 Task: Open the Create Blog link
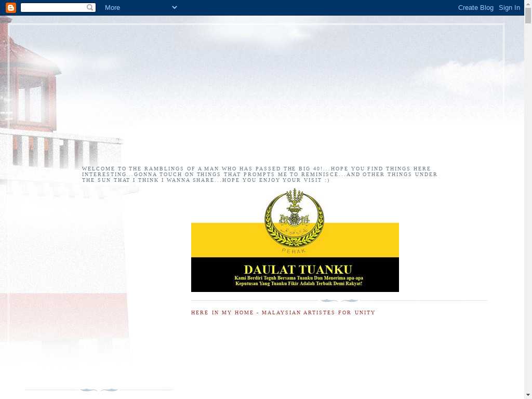coord(475,7)
